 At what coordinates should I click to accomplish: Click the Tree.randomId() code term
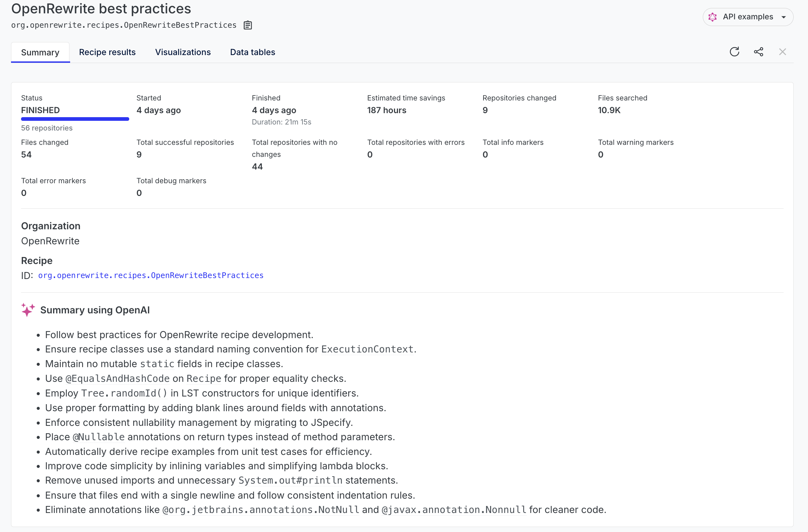pyautogui.click(x=124, y=393)
